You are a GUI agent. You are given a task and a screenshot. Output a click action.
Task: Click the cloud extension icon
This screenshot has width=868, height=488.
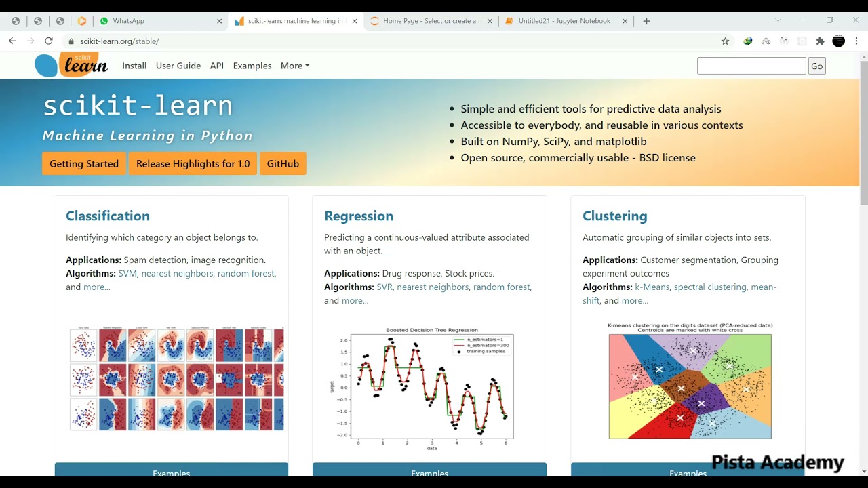pyautogui.click(x=766, y=41)
